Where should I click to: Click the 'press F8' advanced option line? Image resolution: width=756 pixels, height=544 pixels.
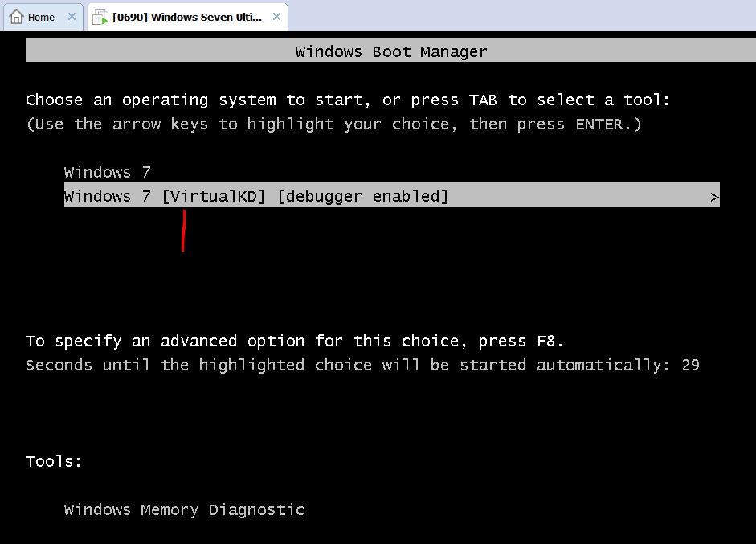[295, 341]
